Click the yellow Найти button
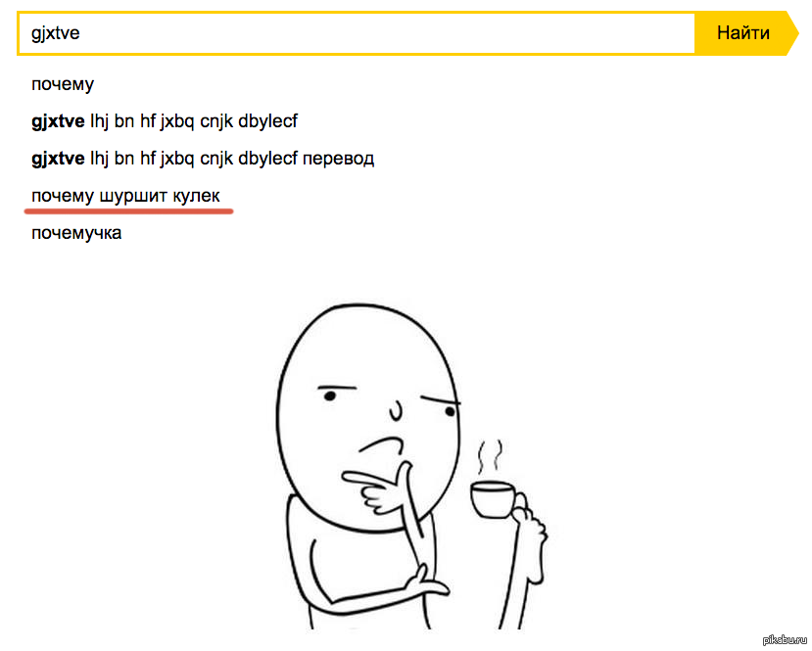 tap(744, 33)
